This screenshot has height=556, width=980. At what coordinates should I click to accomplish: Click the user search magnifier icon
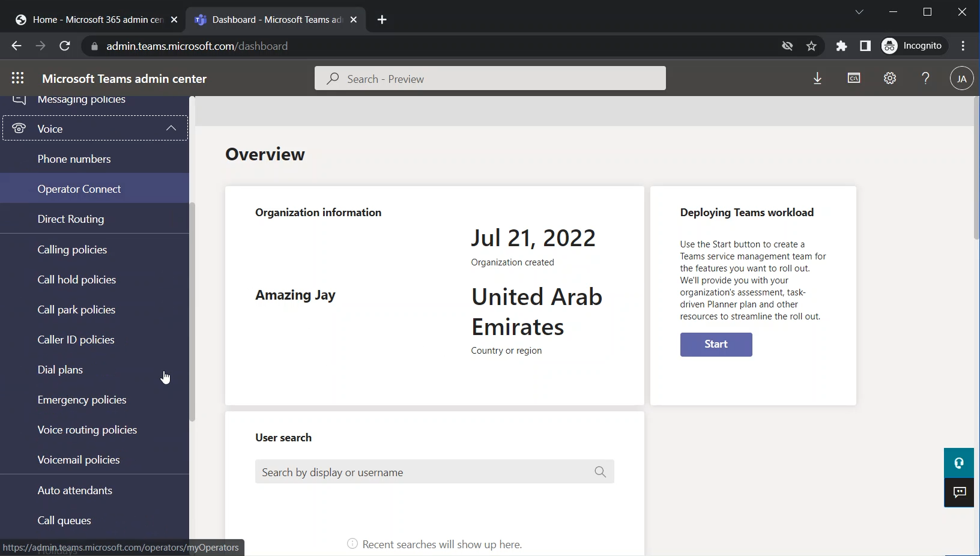pos(600,472)
